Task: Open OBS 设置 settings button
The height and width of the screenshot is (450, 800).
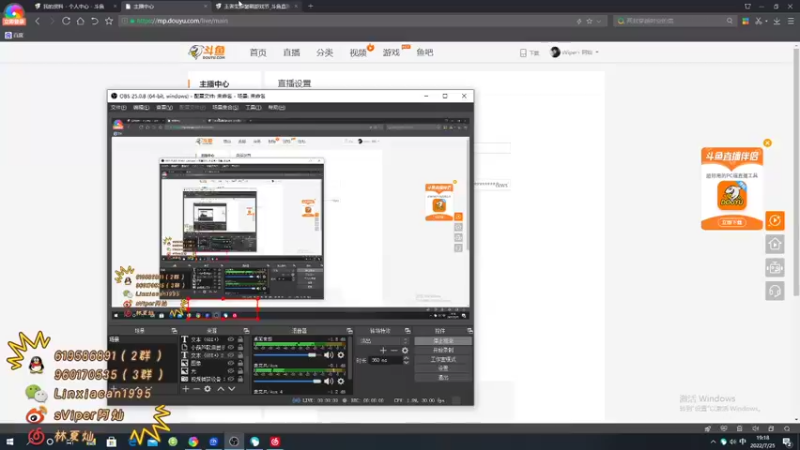Action: (443, 368)
